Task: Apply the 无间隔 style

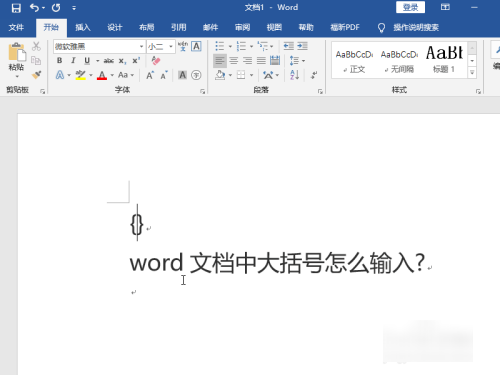Action: [x=399, y=61]
